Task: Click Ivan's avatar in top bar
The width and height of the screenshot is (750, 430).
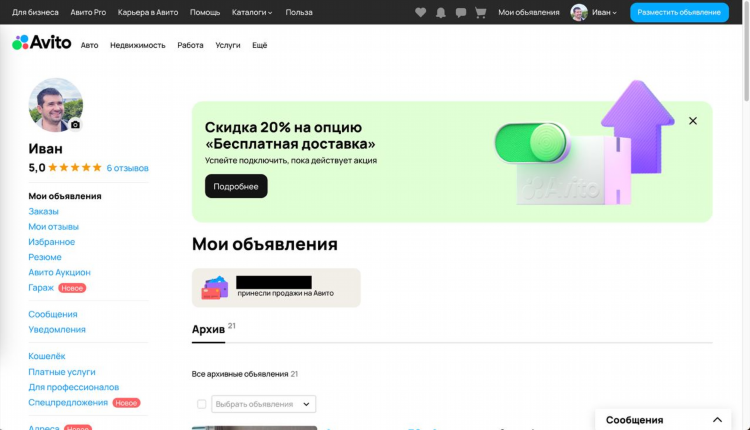Action: tap(579, 12)
